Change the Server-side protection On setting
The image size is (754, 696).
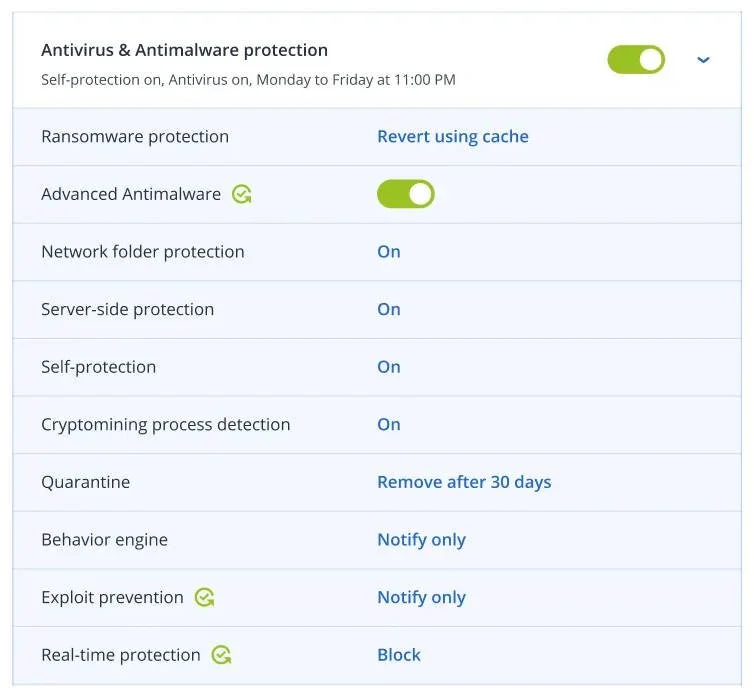click(x=388, y=310)
